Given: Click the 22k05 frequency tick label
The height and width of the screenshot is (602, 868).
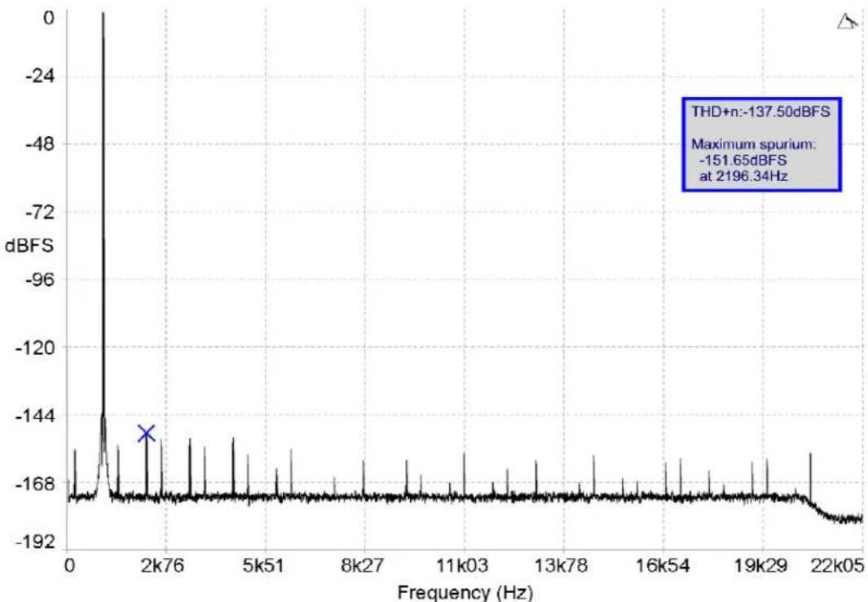Looking at the screenshot, I should click(838, 566).
